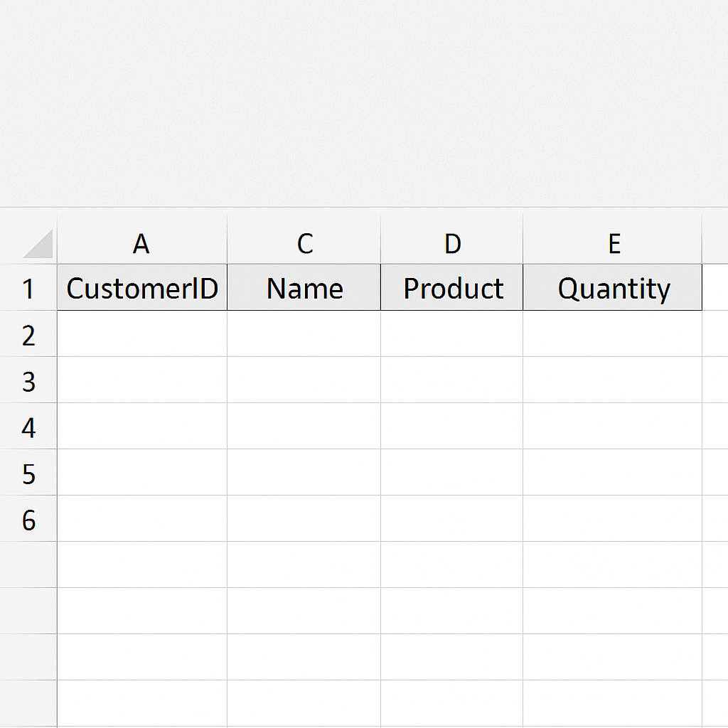728x728 pixels.
Task: Click empty cell under Quantity in row 5
Action: pos(612,472)
